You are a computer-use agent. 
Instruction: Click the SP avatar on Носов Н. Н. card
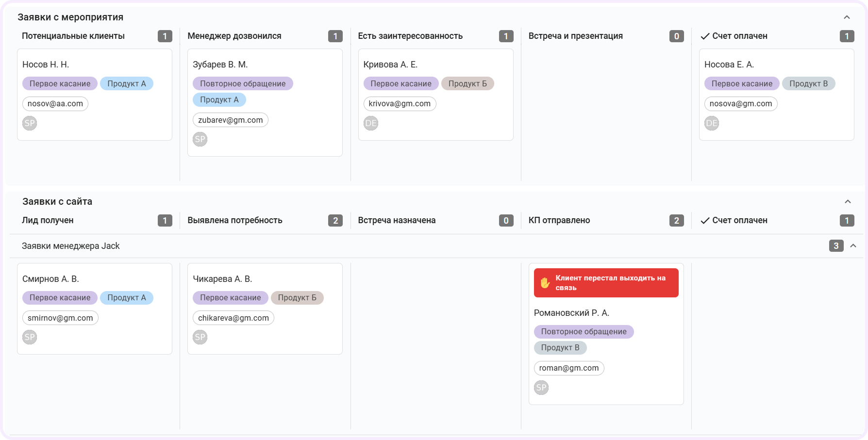point(29,123)
